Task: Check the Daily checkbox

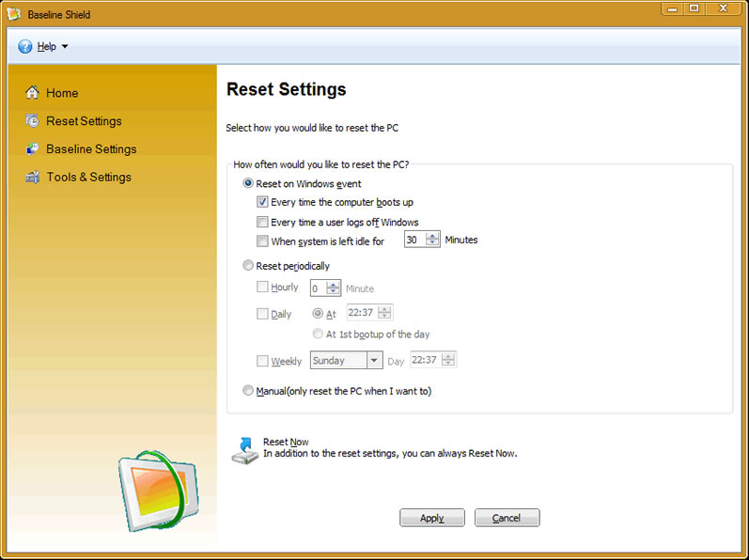Action: click(262, 314)
